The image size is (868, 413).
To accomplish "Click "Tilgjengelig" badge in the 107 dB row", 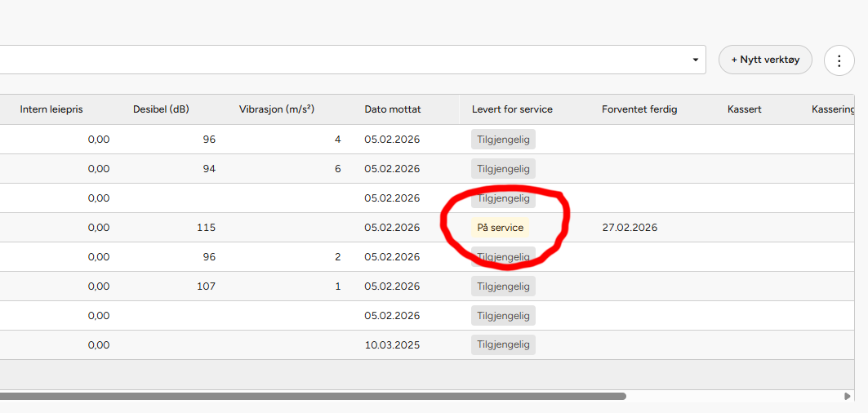I will (x=503, y=286).
